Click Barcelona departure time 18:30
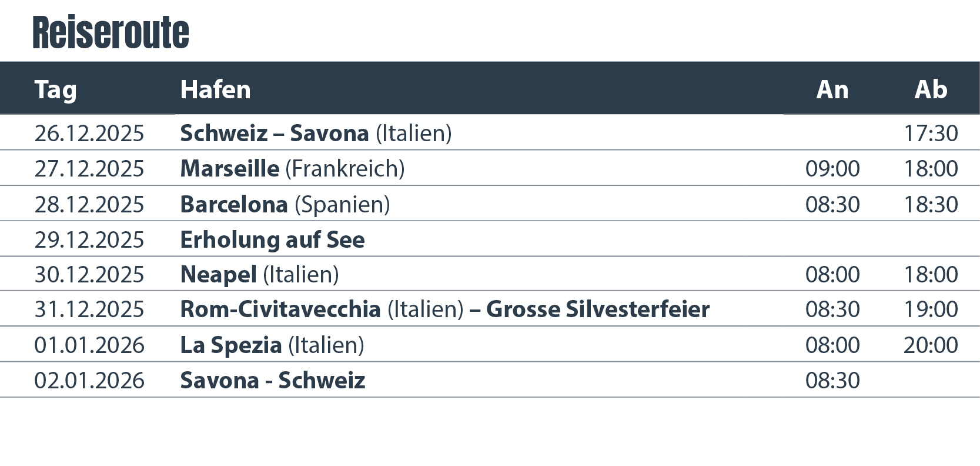 [x=931, y=205]
